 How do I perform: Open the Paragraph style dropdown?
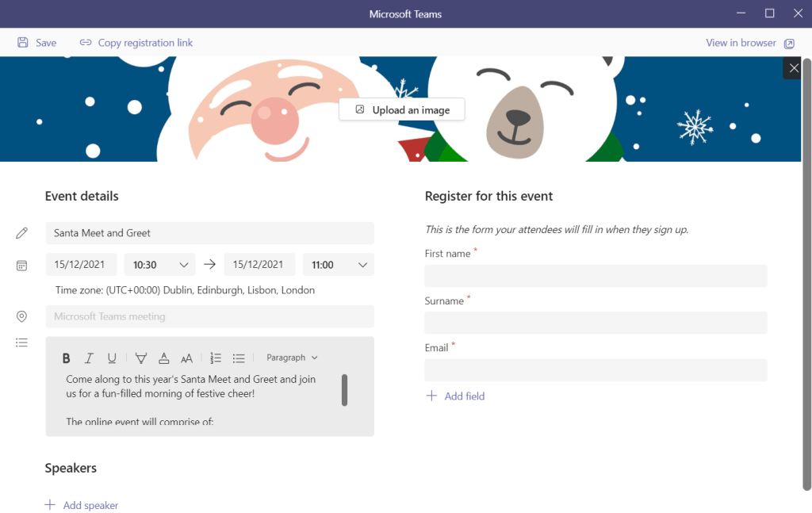click(291, 358)
